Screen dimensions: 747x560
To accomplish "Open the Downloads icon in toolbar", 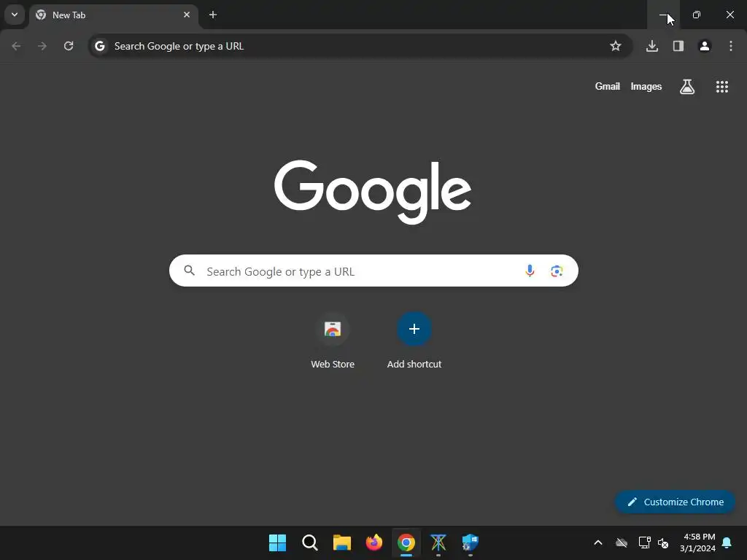I will pyautogui.click(x=652, y=46).
